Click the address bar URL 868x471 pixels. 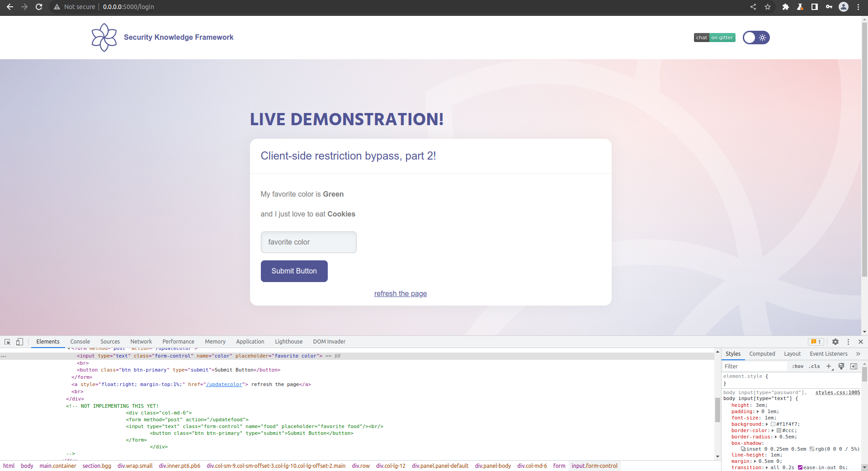click(x=128, y=7)
